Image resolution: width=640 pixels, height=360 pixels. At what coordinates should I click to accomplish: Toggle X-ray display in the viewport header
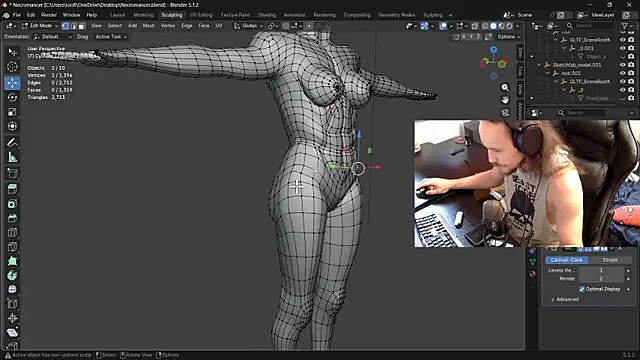[475, 26]
